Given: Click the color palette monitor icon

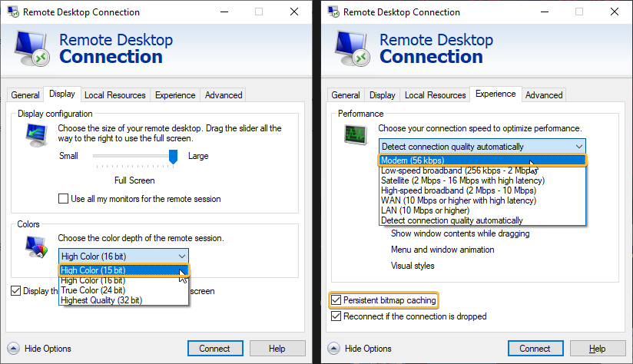Looking at the screenshot, I should tap(36, 247).
